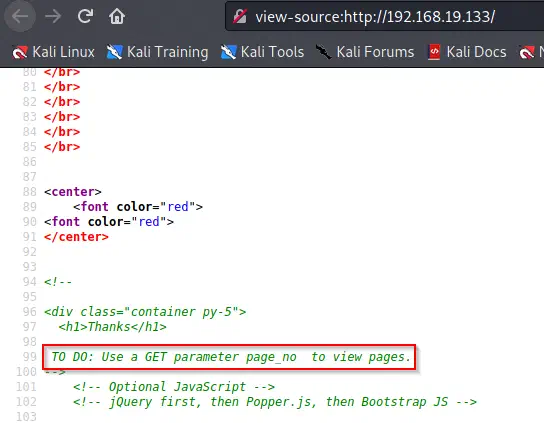This screenshot has height=423, width=544.
Task: Click the Kali Forums bookmark icon
Action: click(x=324, y=52)
